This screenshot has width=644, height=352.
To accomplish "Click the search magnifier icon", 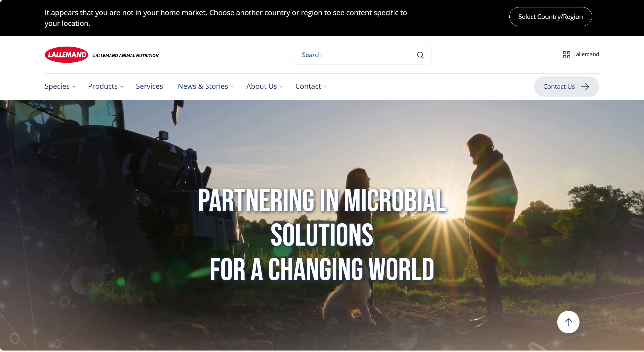I will pos(420,54).
